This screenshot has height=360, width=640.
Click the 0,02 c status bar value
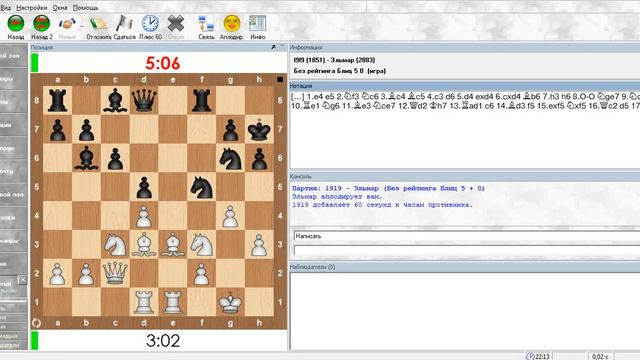(600, 357)
